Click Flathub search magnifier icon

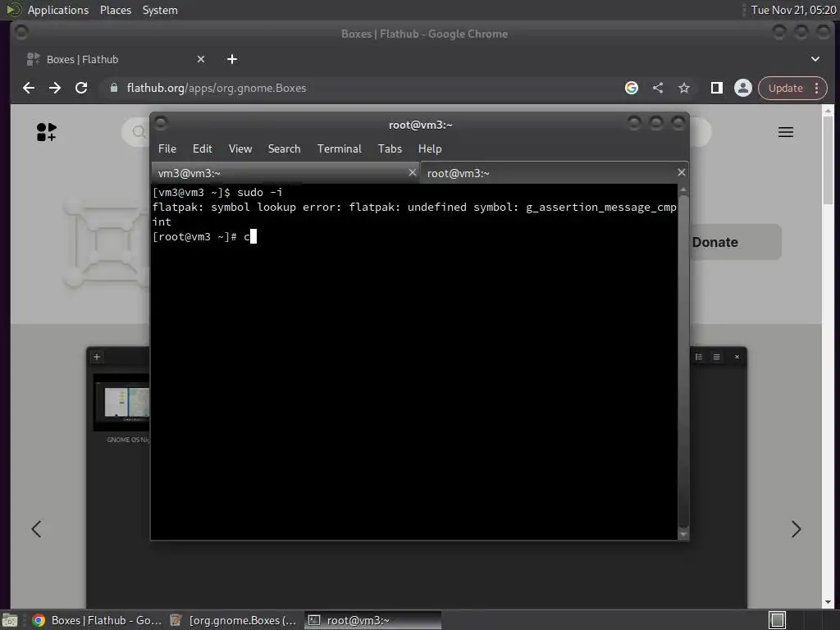click(x=139, y=132)
